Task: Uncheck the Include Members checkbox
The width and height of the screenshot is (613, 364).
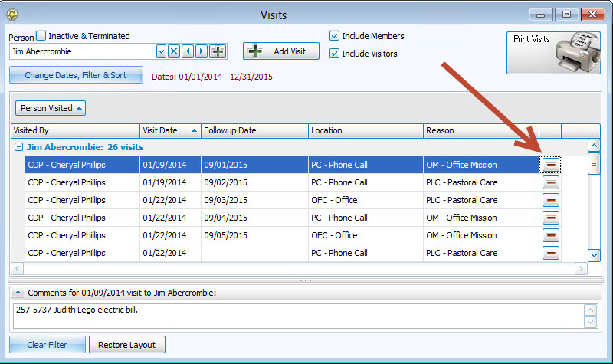Action: coord(334,36)
